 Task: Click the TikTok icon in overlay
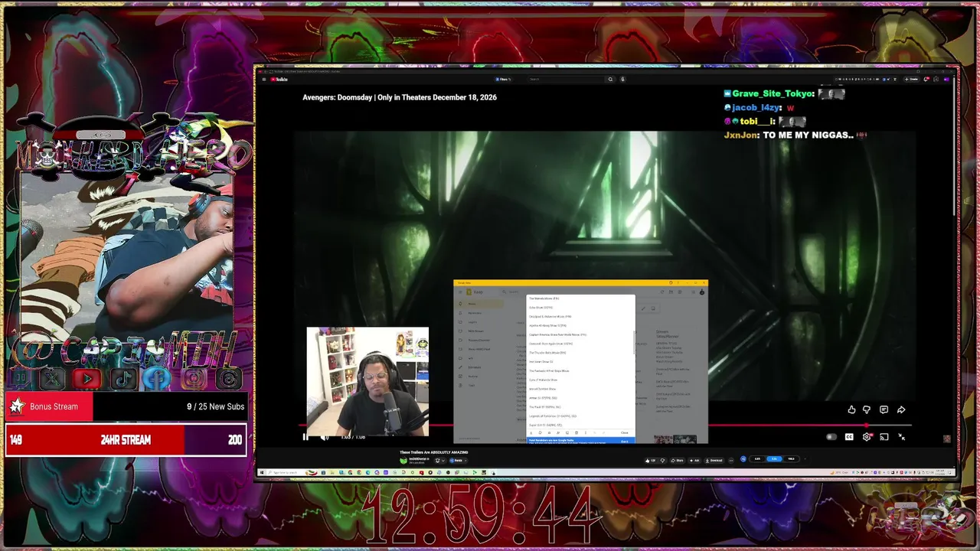pyautogui.click(x=122, y=377)
